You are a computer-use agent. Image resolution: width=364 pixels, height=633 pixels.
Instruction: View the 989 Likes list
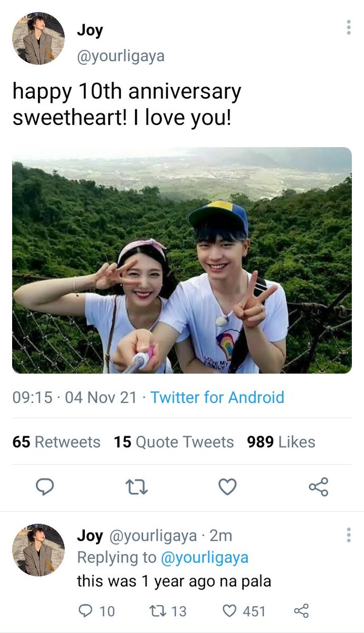pos(281,442)
